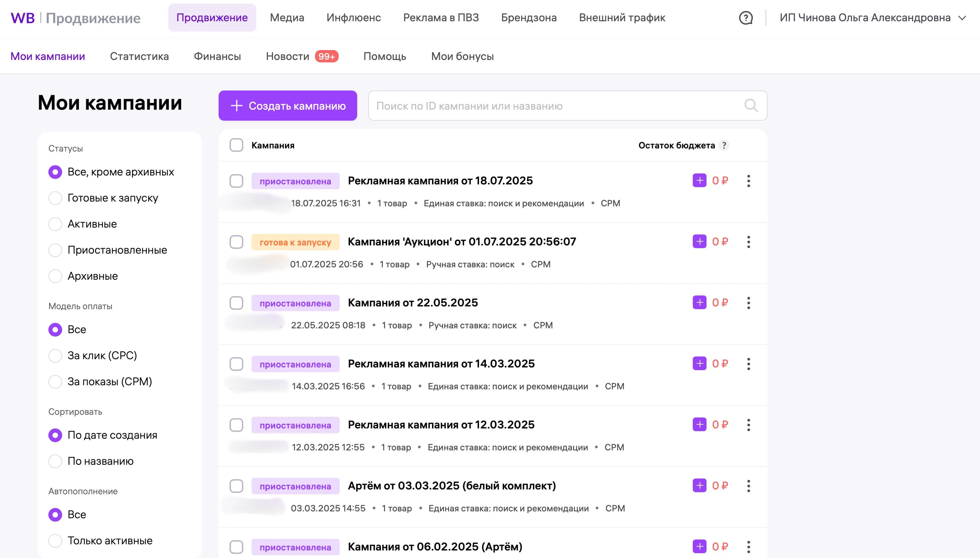Choose За клик (CPC) payment model
The height and width of the screenshot is (558, 980).
[x=55, y=356]
